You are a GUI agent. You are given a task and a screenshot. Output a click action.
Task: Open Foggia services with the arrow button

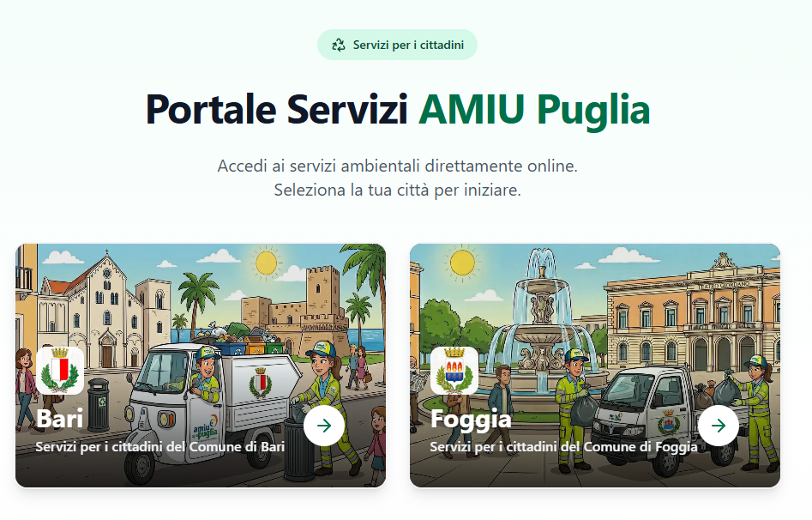coord(719,426)
